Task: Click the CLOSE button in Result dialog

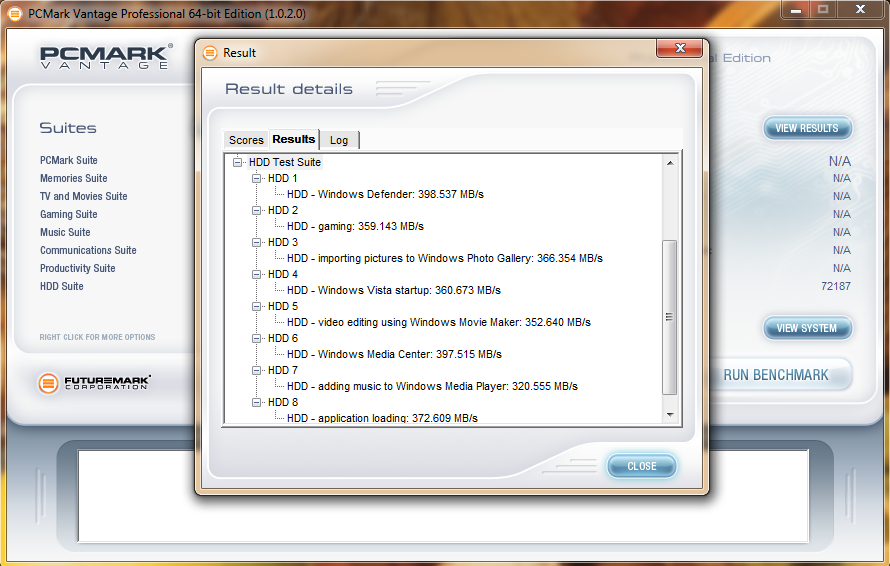Action: [642, 466]
